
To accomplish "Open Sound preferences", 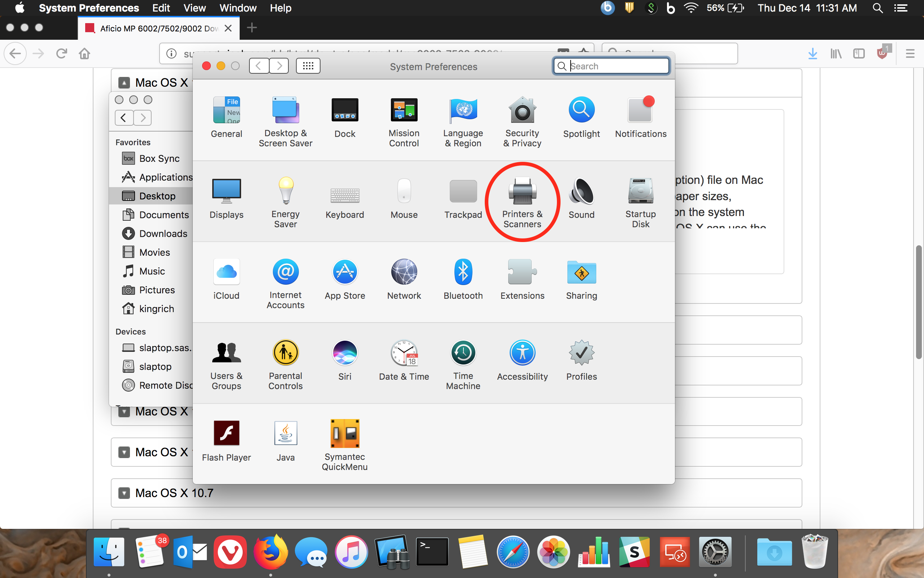I will click(x=581, y=198).
